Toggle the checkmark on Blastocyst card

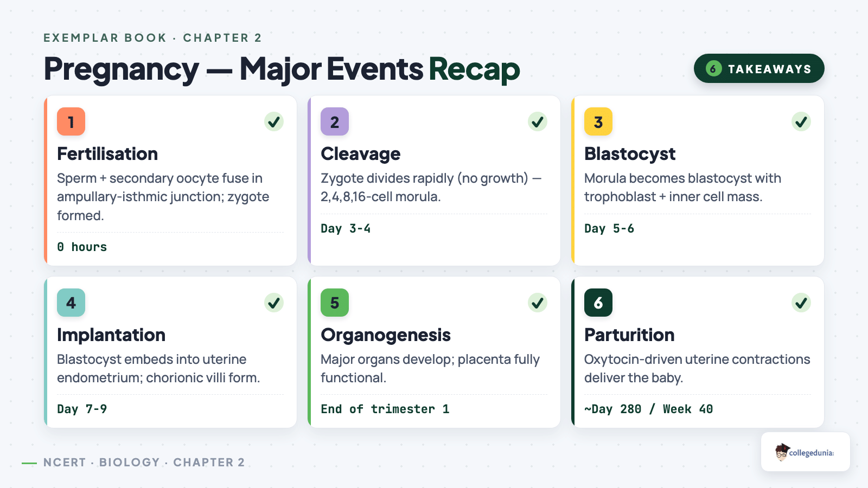[801, 121]
